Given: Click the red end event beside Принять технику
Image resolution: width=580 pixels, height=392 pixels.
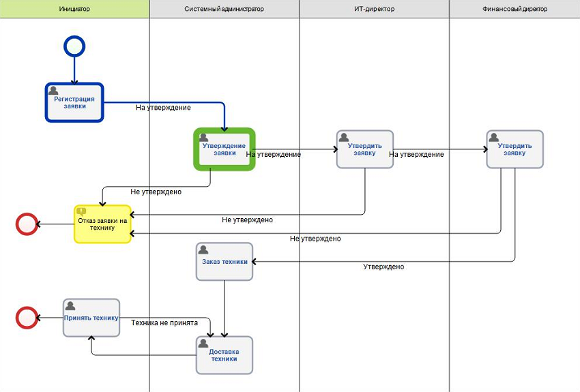Looking at the screenshot, I should [27, 318].
